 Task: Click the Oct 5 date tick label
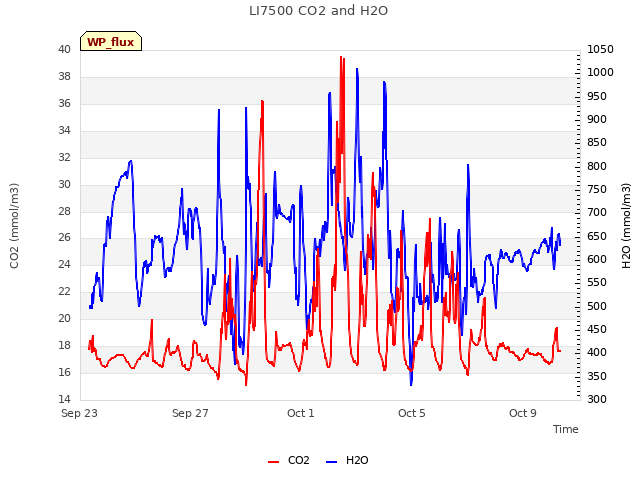pyautogui.click(x=411, y=413)
